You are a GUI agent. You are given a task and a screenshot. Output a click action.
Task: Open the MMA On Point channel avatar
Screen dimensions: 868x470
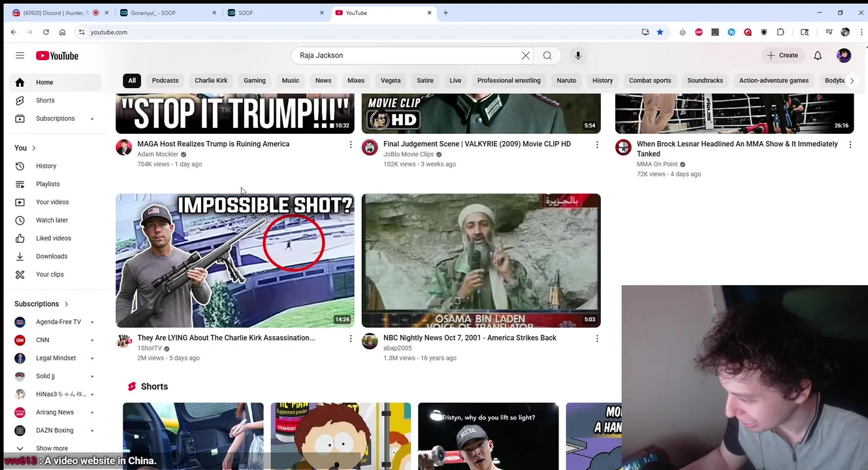pos(624,148)
